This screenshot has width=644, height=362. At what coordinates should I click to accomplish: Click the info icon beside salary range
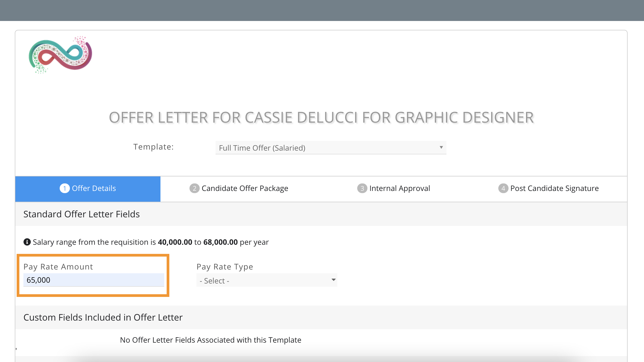click(27, 242)
